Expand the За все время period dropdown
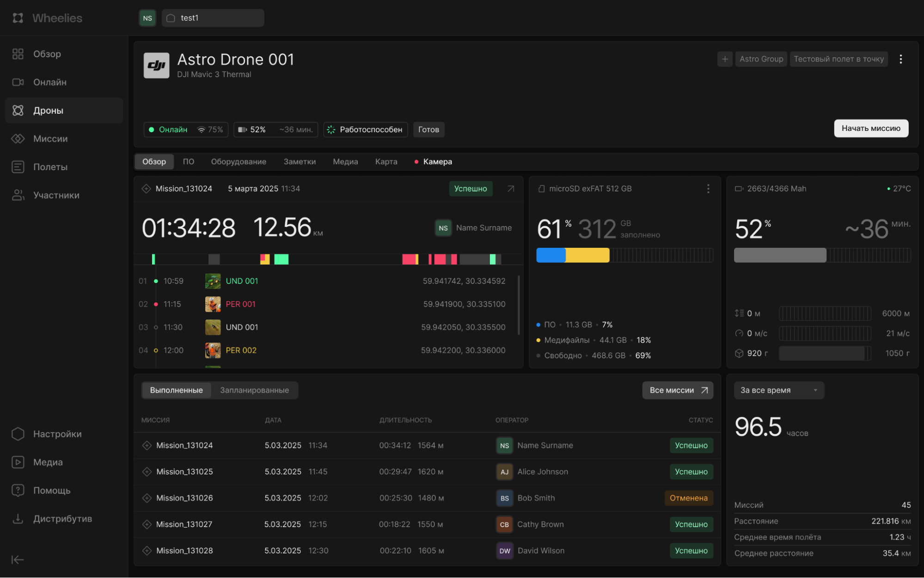Screen dimensions: 924x578 778,390
